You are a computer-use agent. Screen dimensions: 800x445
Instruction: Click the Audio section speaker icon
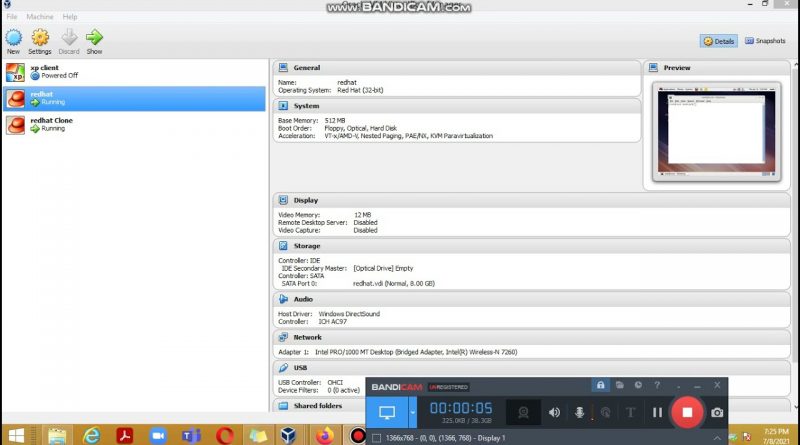pos(283,299)
